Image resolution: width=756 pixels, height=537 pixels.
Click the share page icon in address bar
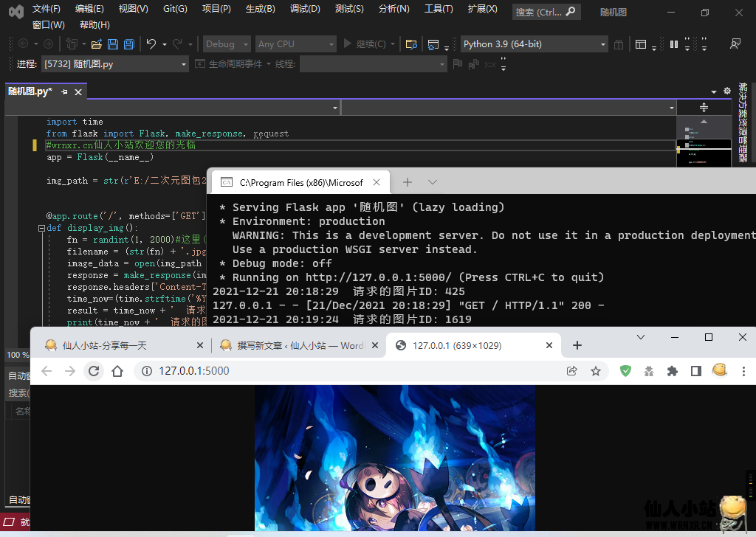click(x=572, y=371)
